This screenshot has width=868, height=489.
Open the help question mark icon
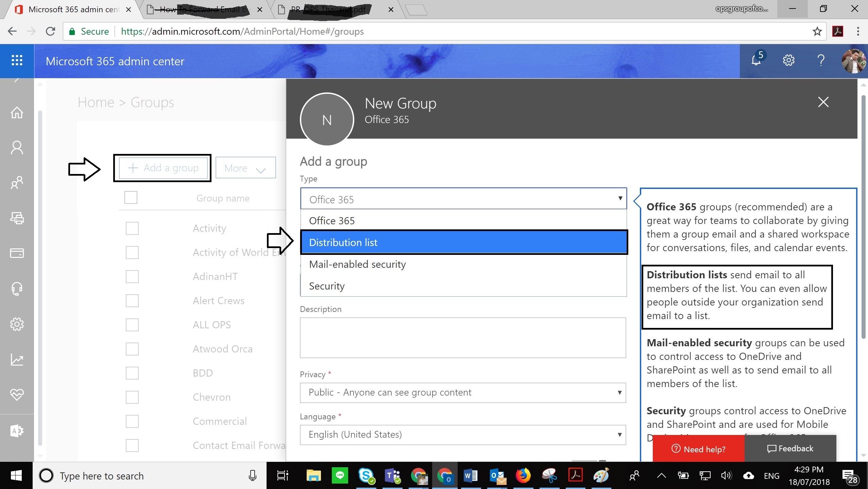coord(821,60)
